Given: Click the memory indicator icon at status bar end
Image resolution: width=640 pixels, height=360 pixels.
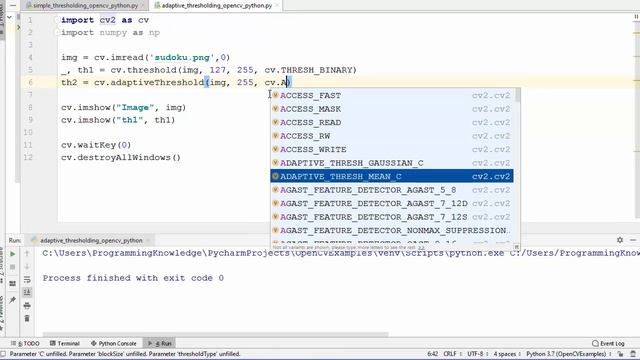Looking at the screenshot, I should [633, 354].
